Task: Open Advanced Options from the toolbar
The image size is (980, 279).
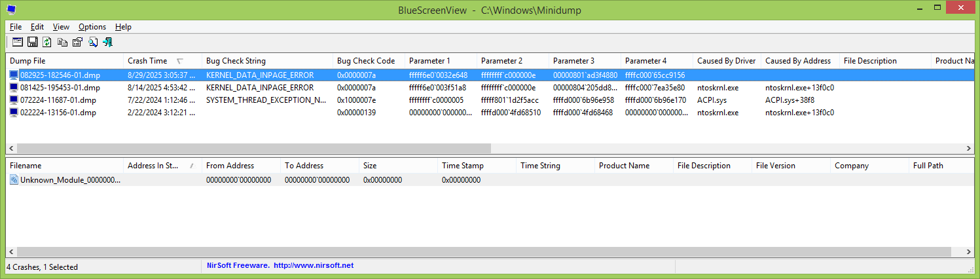Action: (x=17, y=42)
